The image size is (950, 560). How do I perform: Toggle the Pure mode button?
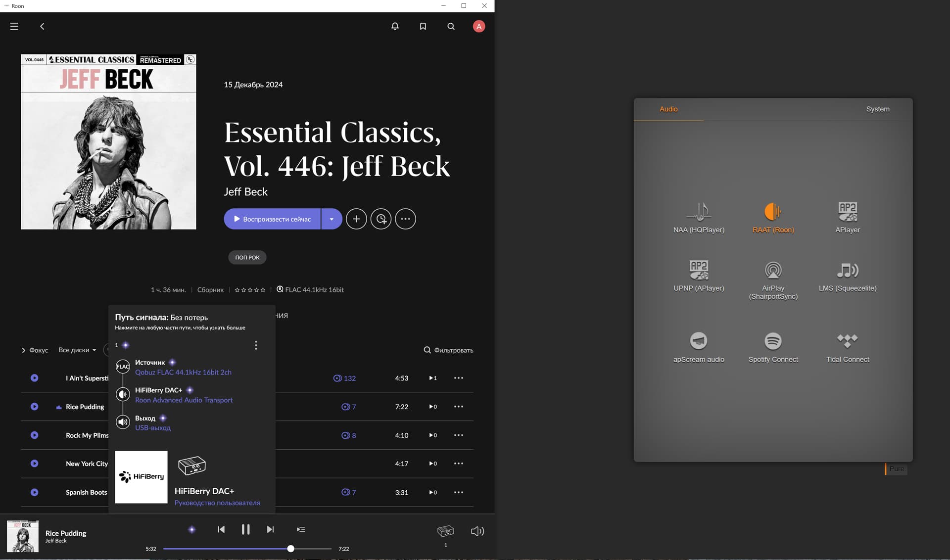click(896, 468)
